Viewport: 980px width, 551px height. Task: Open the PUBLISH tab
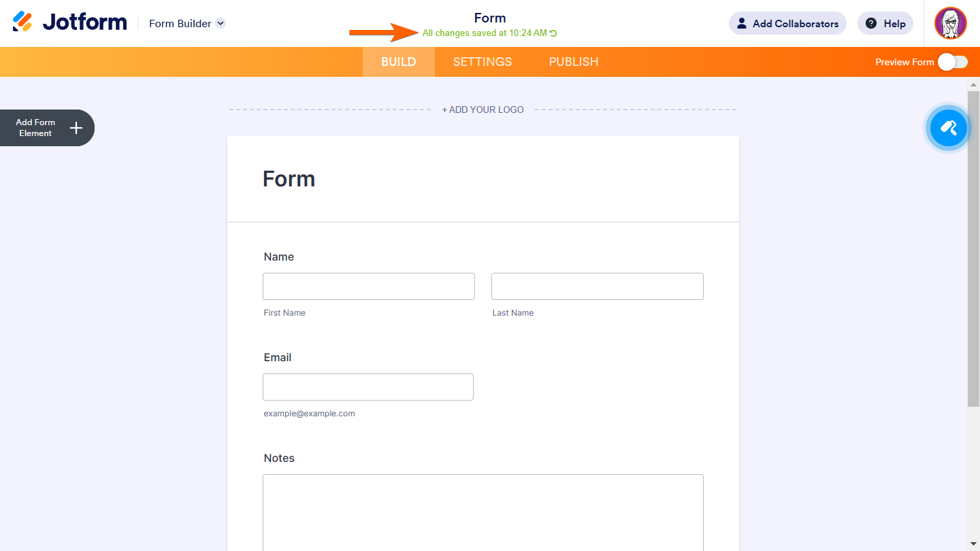pos(573,61)
